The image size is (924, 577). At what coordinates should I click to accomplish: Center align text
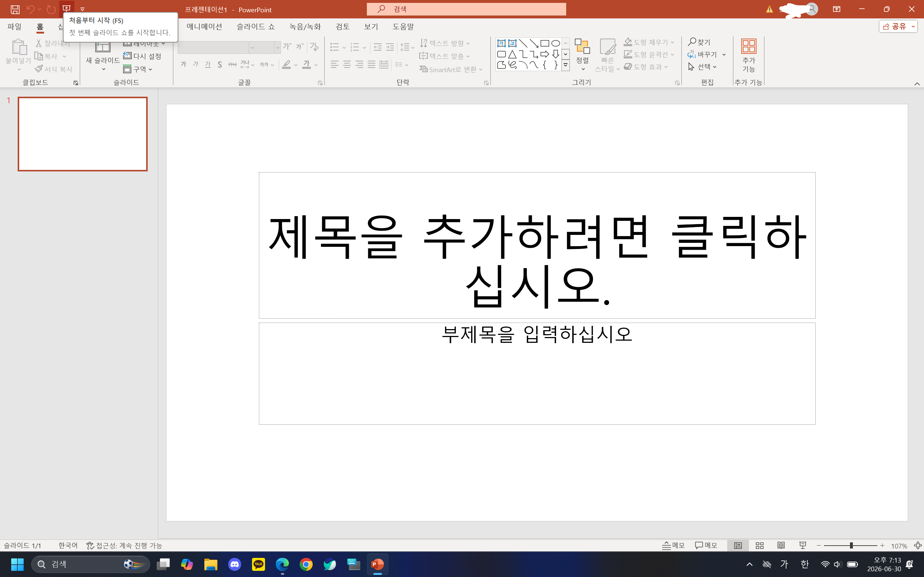coord(347,64)
